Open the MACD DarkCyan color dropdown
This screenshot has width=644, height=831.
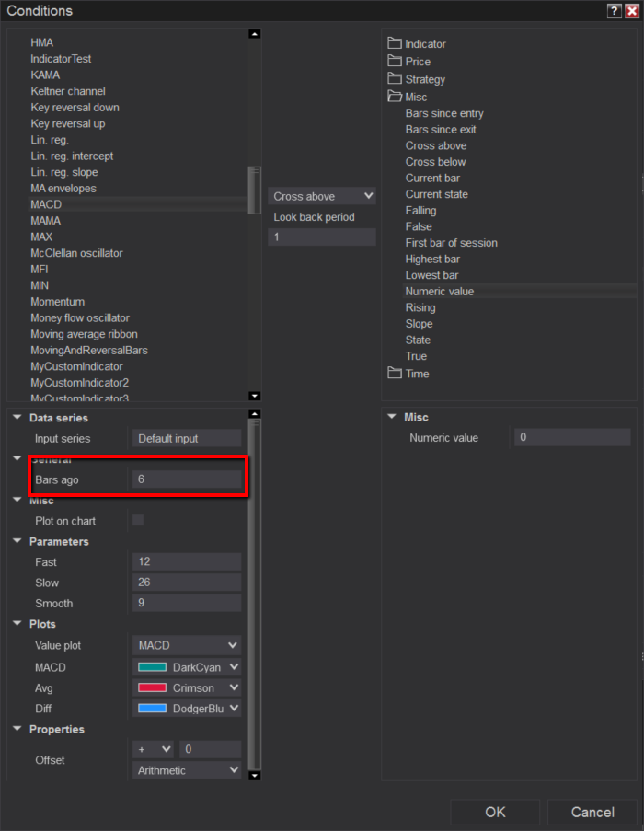coord(187,666)
